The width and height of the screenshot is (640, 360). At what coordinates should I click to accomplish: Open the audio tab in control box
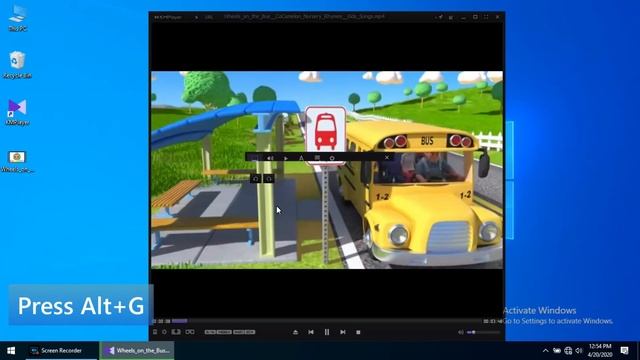(x=270, y=158)
